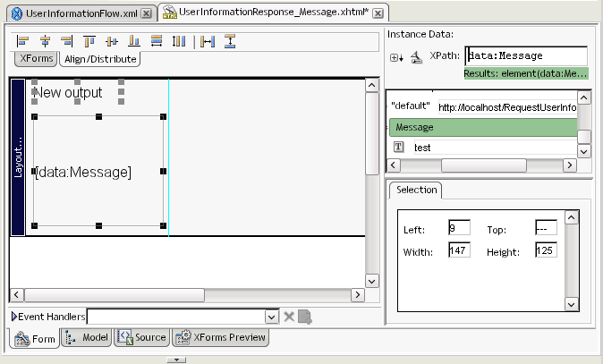Align selected controls to top edges
603x364 pixels.
tap(89, 41)
